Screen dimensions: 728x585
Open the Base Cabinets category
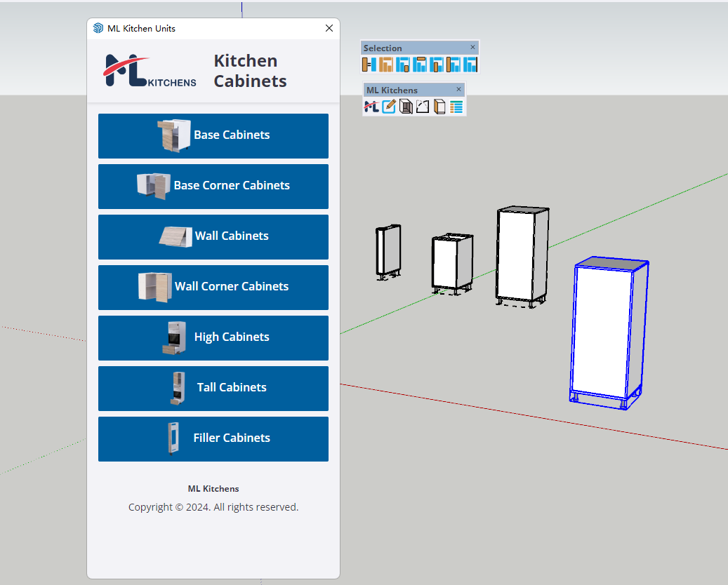[x=213, y=135]
